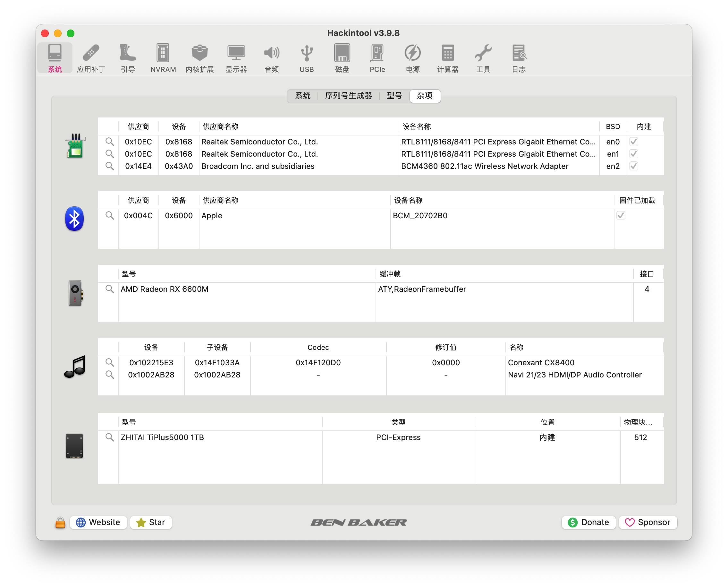This screenshot has height=588, width=728.
Task: Switch to the 序列号生成器 tab
Action: tap(348, 96)
